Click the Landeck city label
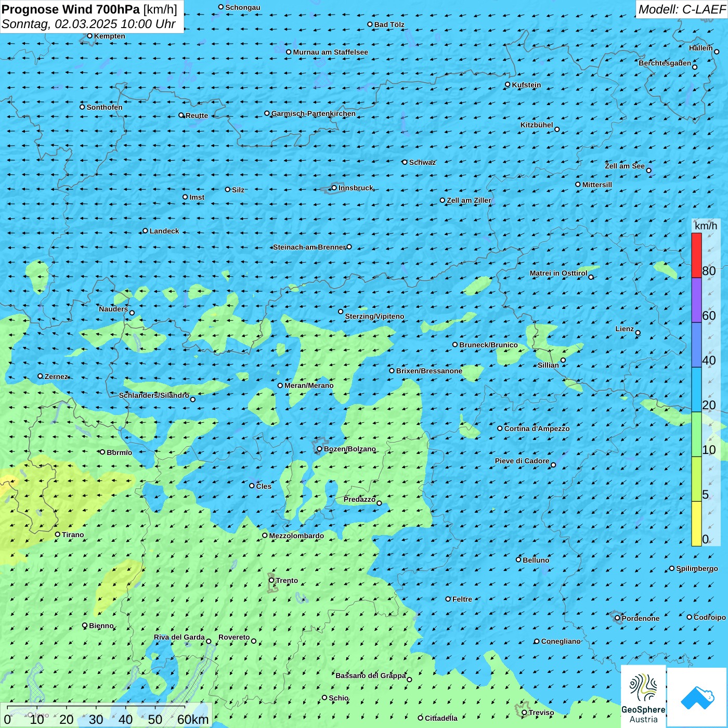728x728 pixels. [x=164, y=231]
